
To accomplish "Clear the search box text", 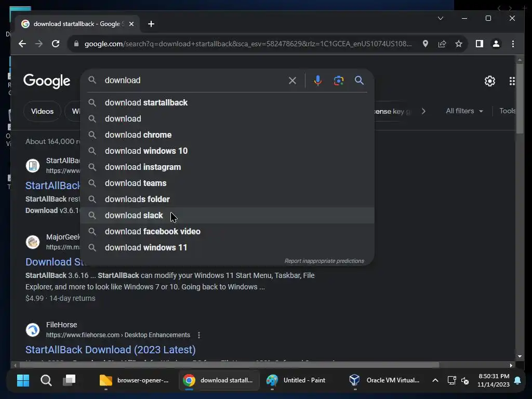I will click(292, 81).
